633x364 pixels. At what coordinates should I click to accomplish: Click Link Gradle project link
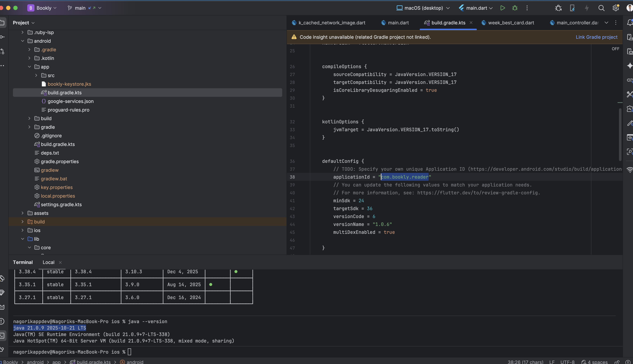[596, 37]
